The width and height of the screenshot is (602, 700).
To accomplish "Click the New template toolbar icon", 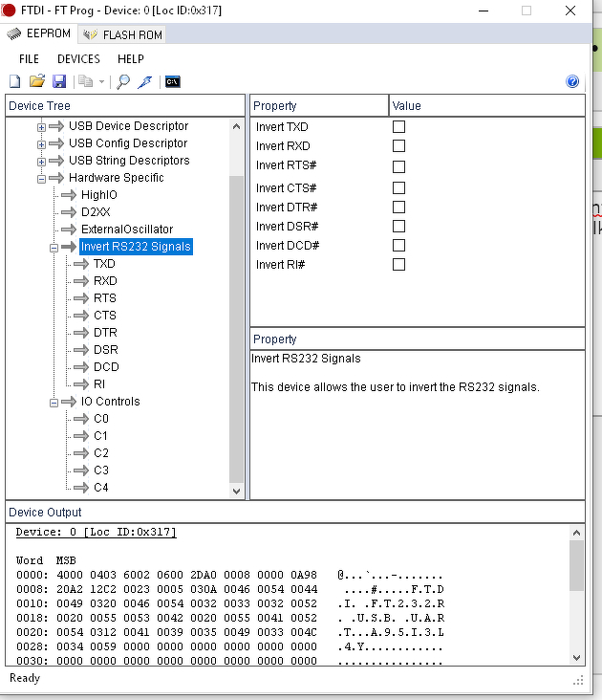I will pyautogui.click(x=15, y=81).
